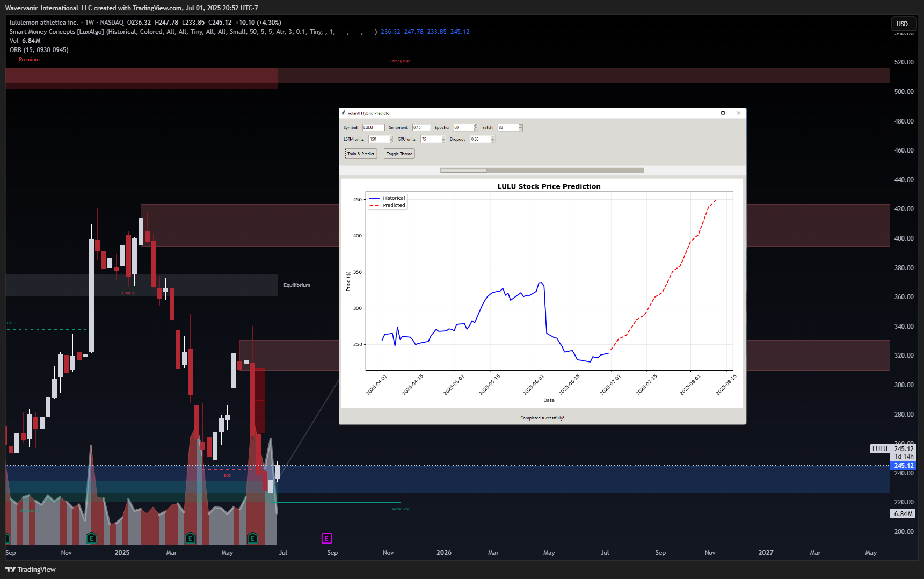Click into the Batch spinbox value 32

click(508, 127)
